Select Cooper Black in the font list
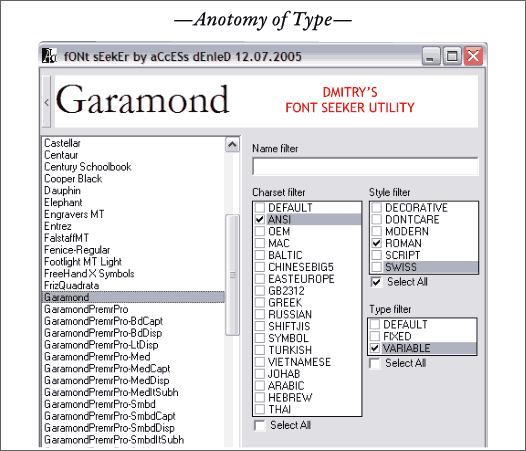 tap(73, 179)
